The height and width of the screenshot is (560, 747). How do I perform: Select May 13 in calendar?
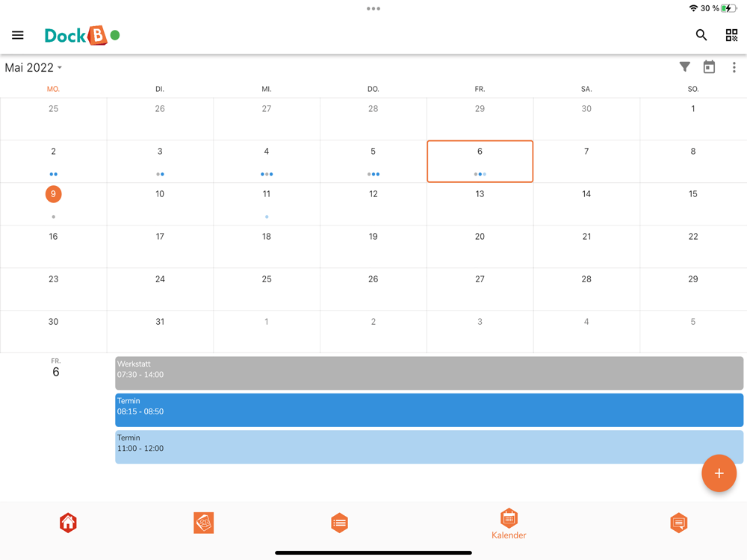point(480,204)
